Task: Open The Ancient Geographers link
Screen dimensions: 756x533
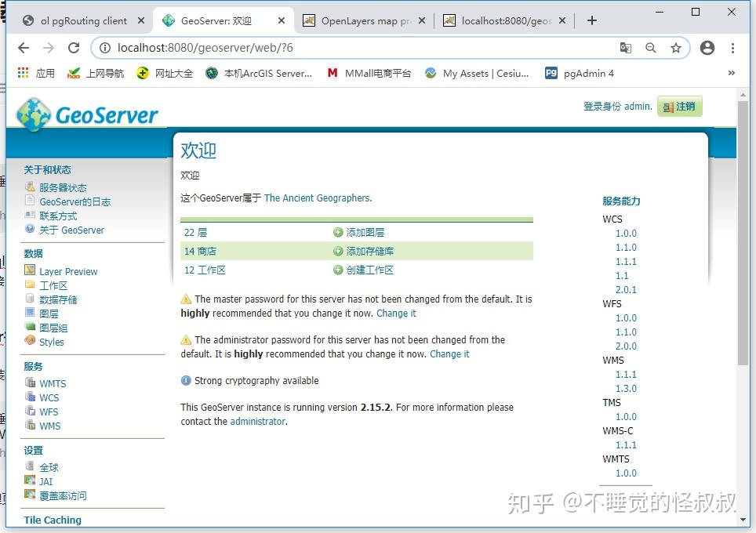Action: coord(317,198)
